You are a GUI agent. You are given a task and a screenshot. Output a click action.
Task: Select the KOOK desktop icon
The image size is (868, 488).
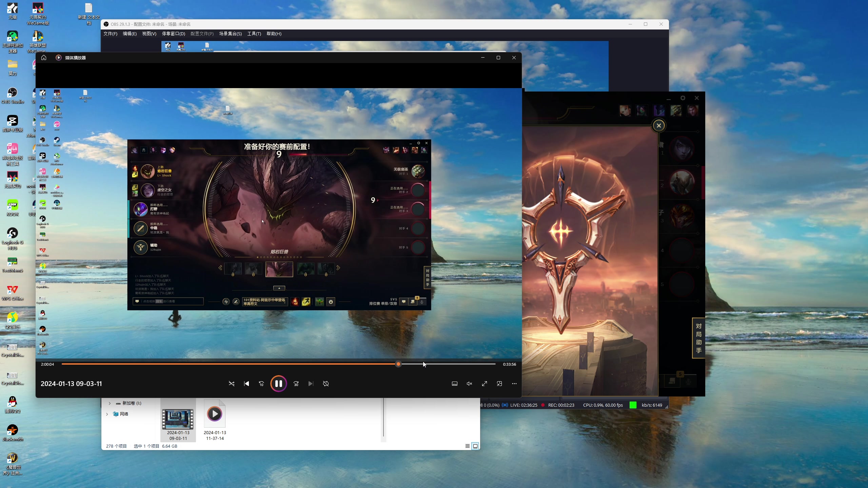coord(13,208)
